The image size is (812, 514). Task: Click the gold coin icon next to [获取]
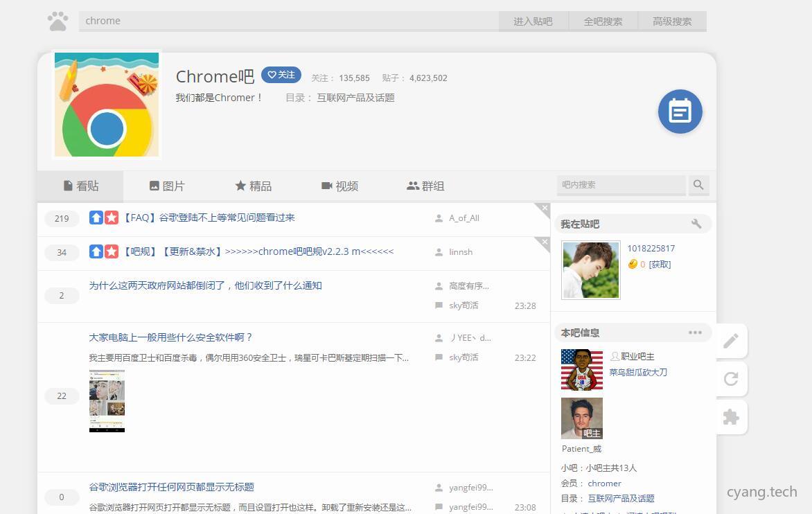pos(633,264)
